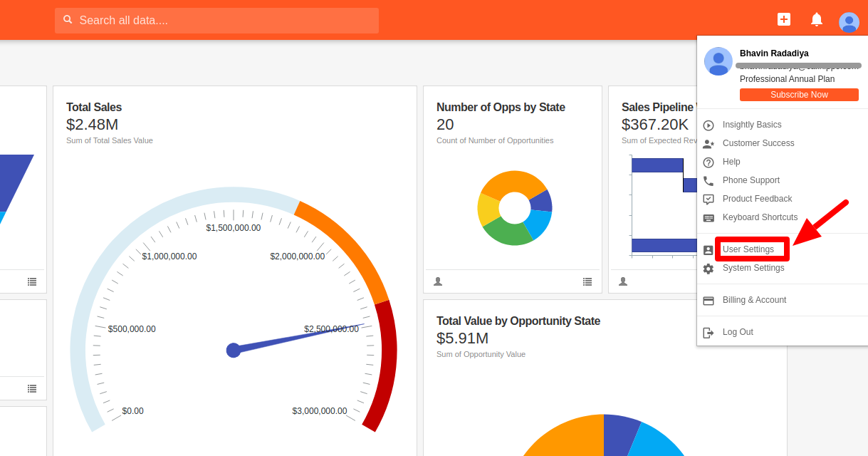Click the Help question mark icon
Image resolution: width=868 pixels, height=456 pixels.
click(x=708, y=162)
